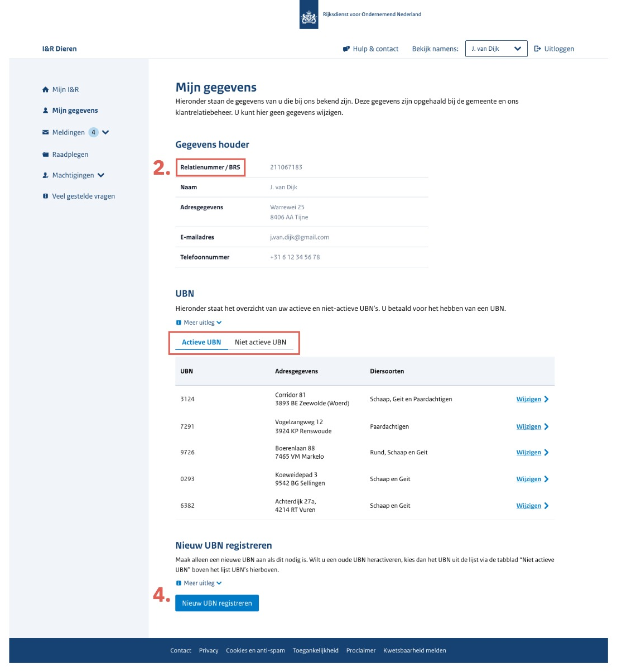
Task: Click the address Warrewei 25
Action: click(x=287, y=207)
